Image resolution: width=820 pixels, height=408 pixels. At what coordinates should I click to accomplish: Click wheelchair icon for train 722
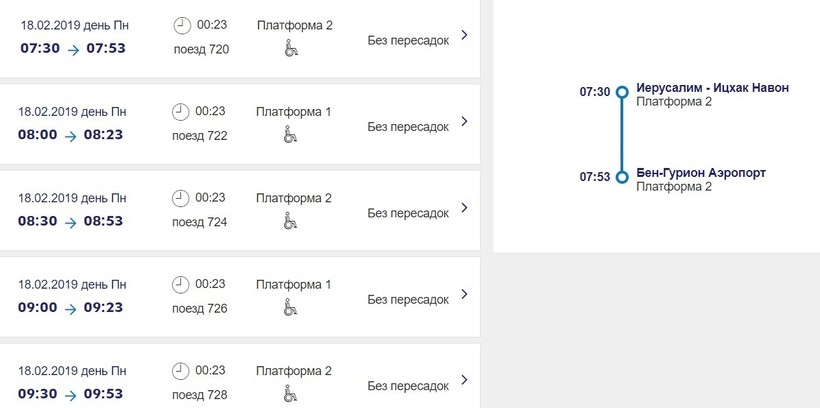point(291,133)
